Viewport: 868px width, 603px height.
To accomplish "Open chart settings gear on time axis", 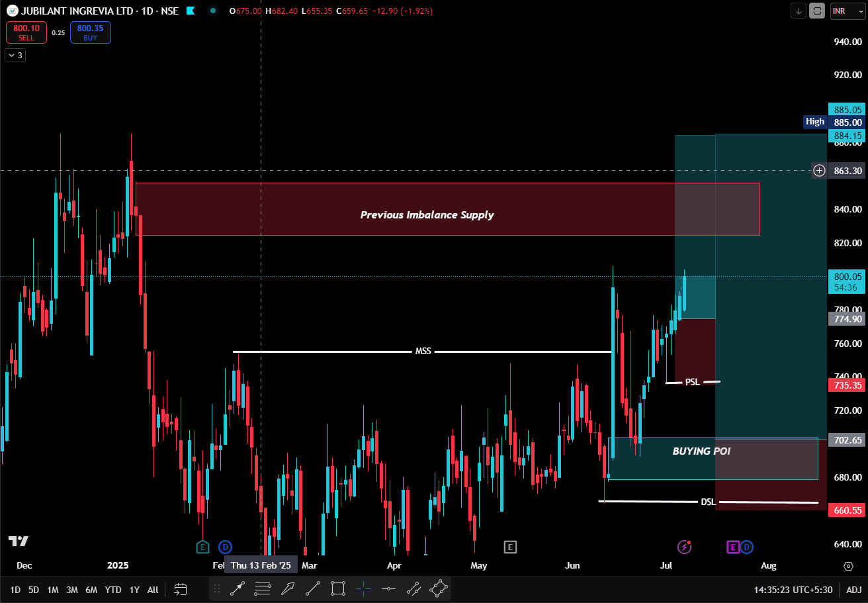I will [848, 566].
